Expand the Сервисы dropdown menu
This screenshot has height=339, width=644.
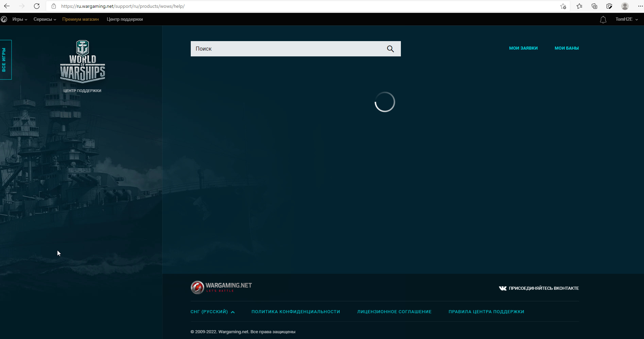(x=45, y=19)
